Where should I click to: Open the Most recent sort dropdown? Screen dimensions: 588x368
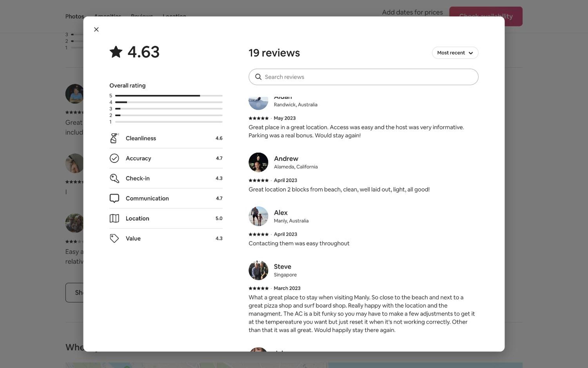[x=455, y=53]
